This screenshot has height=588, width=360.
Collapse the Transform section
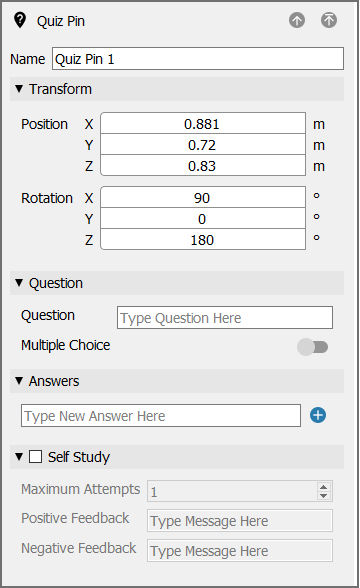pos(19,89)
